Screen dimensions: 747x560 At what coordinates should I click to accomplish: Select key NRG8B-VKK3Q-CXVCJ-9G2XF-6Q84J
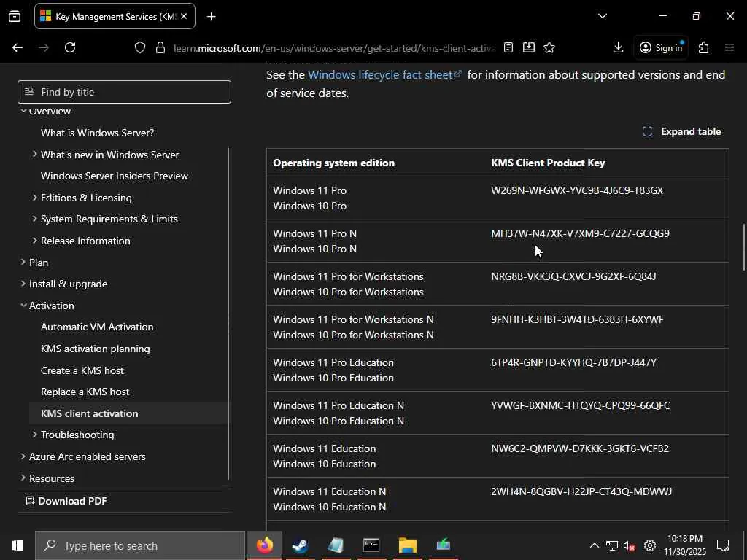pos(573,276)
